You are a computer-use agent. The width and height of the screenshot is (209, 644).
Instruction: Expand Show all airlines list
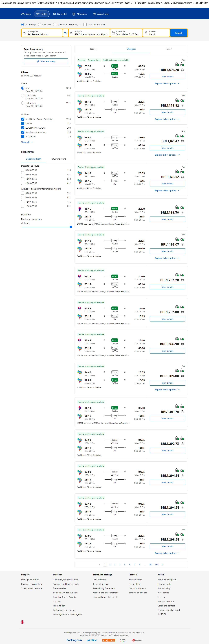(27, 142)
